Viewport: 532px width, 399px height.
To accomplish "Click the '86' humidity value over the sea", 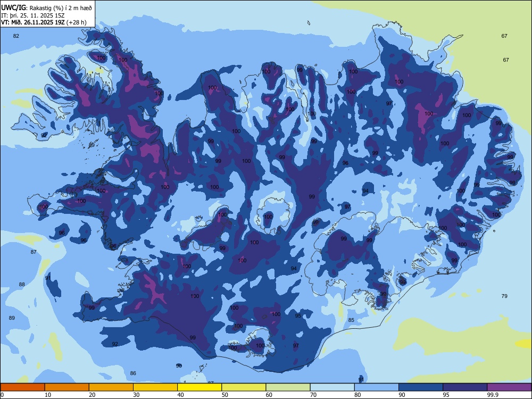I will tap(133, 373).
